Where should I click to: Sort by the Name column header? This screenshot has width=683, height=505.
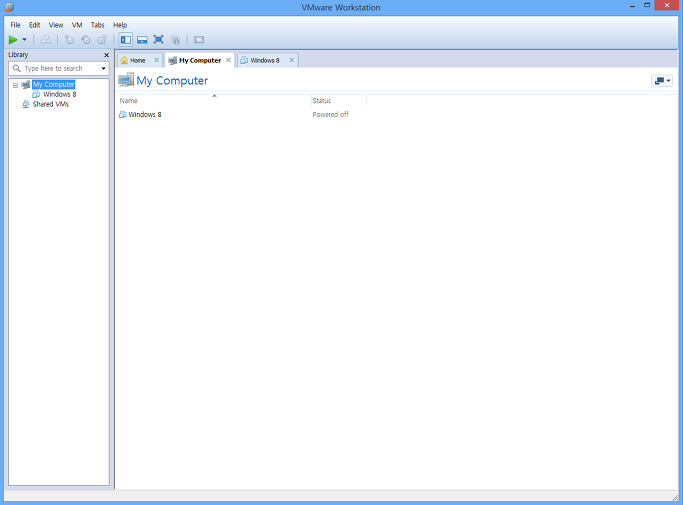click(214, 101)
